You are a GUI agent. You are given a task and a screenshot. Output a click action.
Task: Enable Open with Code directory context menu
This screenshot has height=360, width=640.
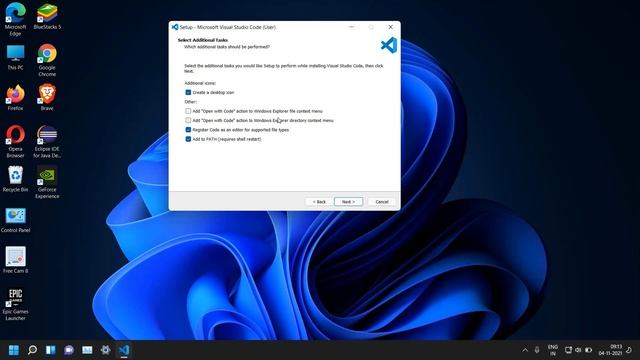pos(188,120)
